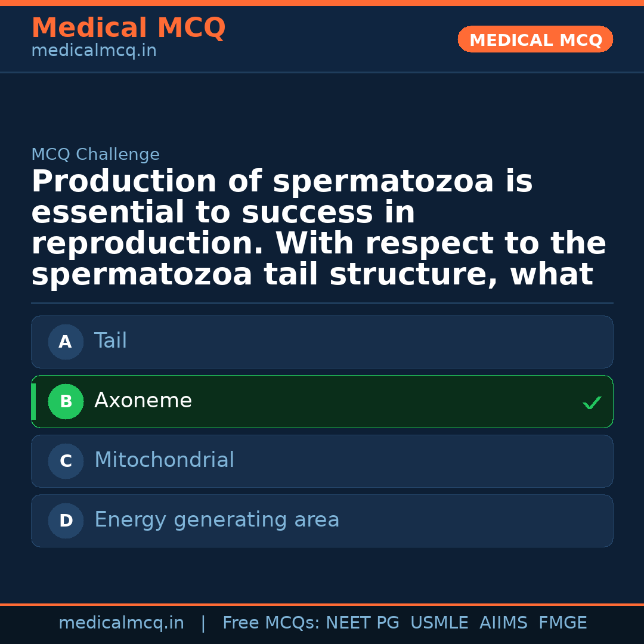Open the medicalmcq.in link under the header

coord(94,51)
